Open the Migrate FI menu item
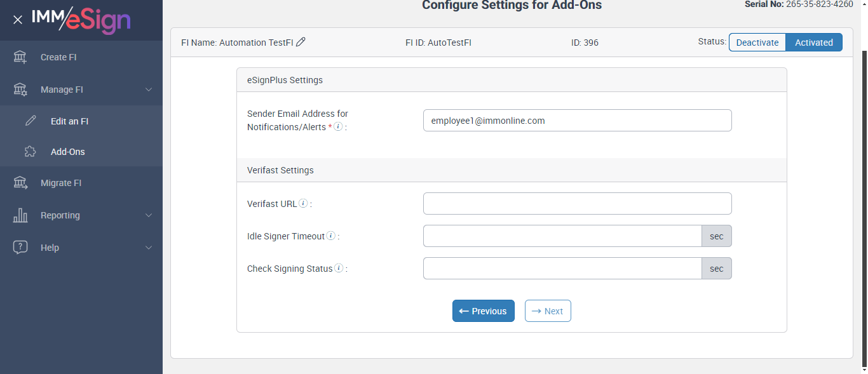Screen dimensions: 868x374 point(61,183)
